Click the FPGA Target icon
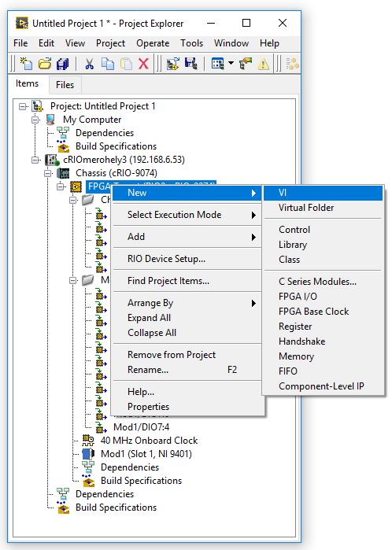Screen dimensions: 392x550 (76, 186)
